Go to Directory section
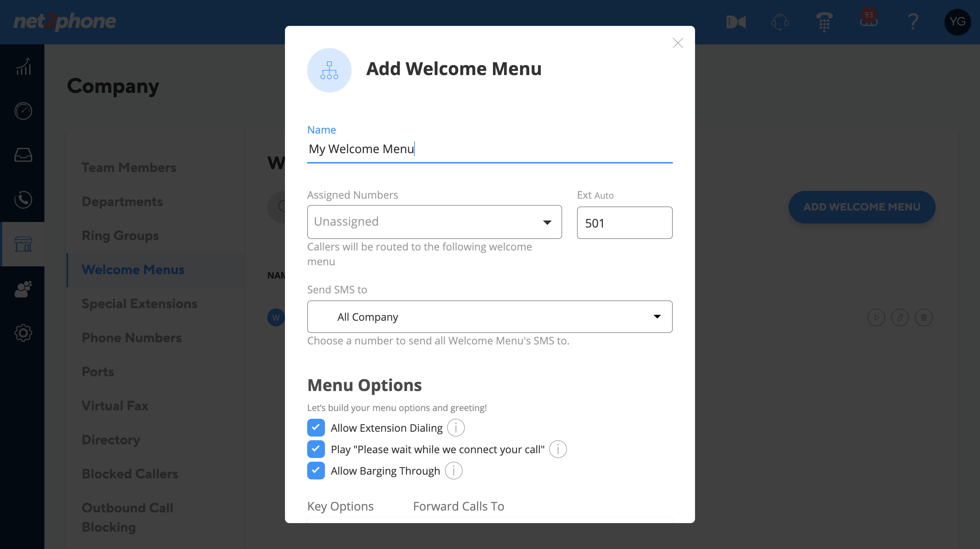980x549 pixels. point(111,439)
